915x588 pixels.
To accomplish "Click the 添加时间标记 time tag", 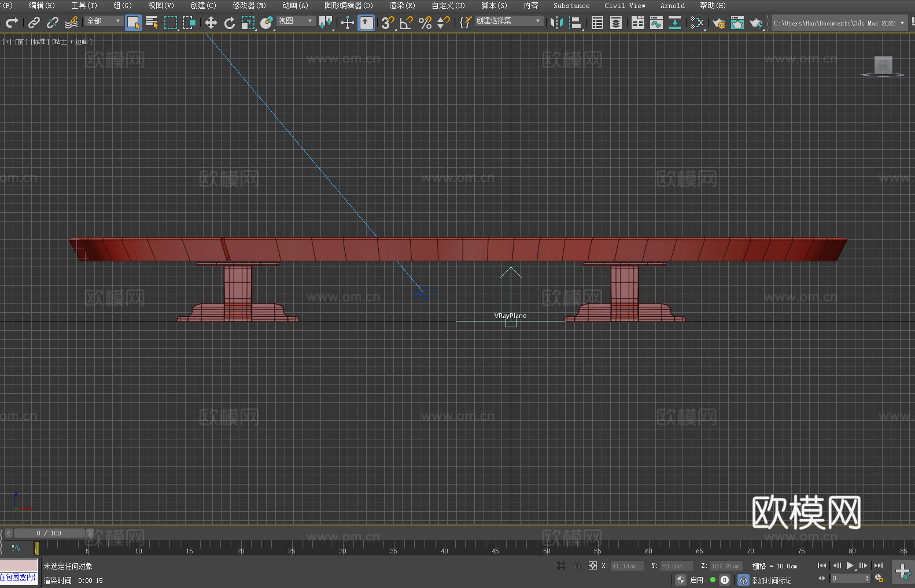I will point(772,580).
